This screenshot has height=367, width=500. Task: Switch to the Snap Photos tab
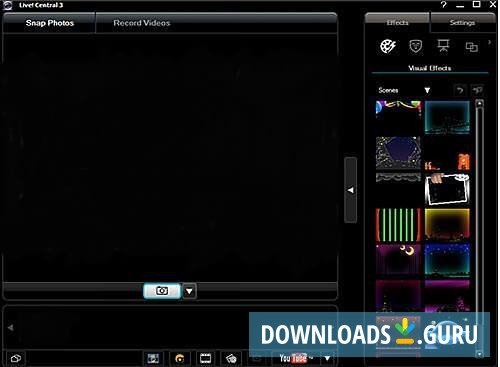(49, 23)
